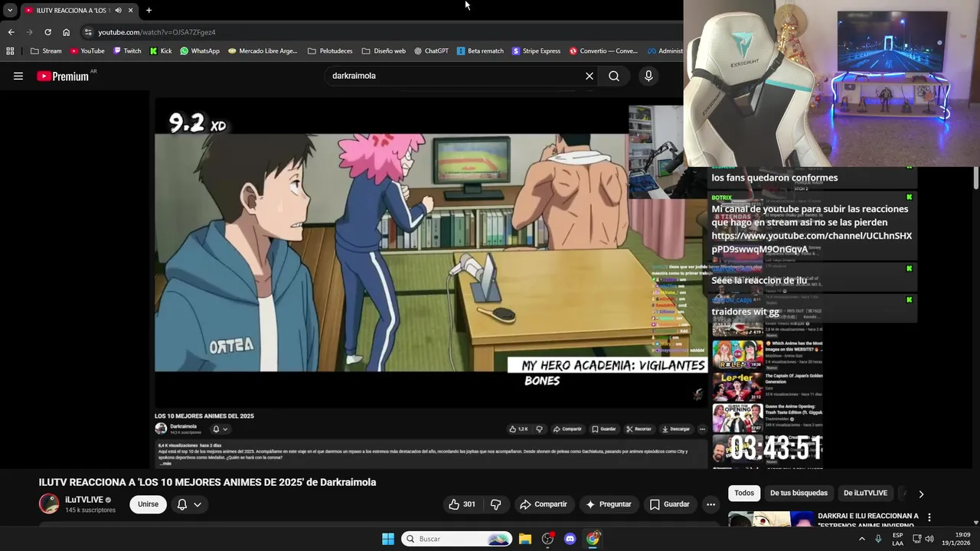Open the Administ... bookmark
The image size is (980, 551).
point(665,51)
